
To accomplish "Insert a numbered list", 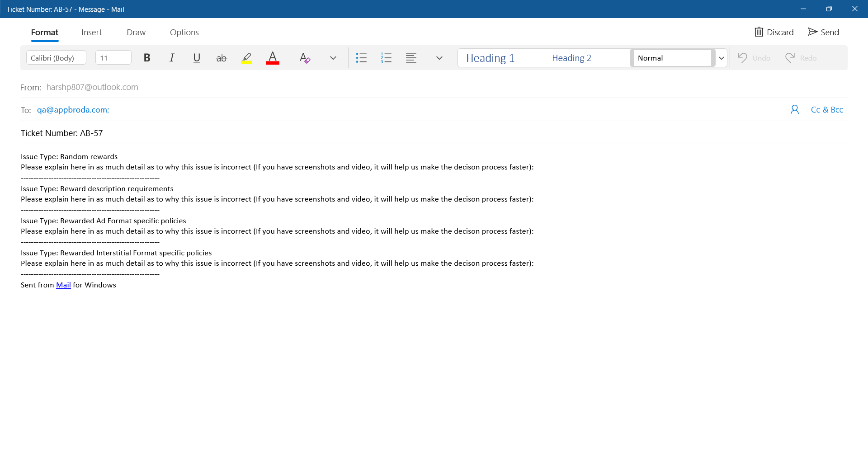I will click(386, 58).
